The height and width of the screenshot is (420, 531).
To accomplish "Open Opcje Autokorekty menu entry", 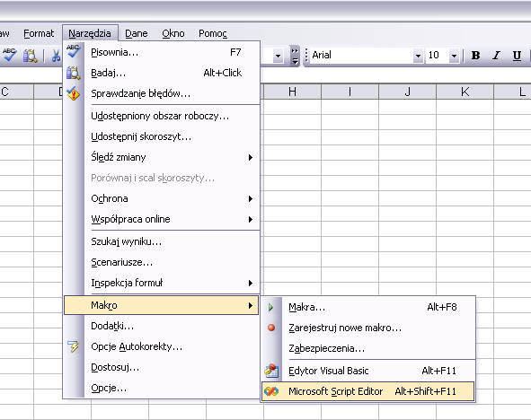I will point(161,347).
